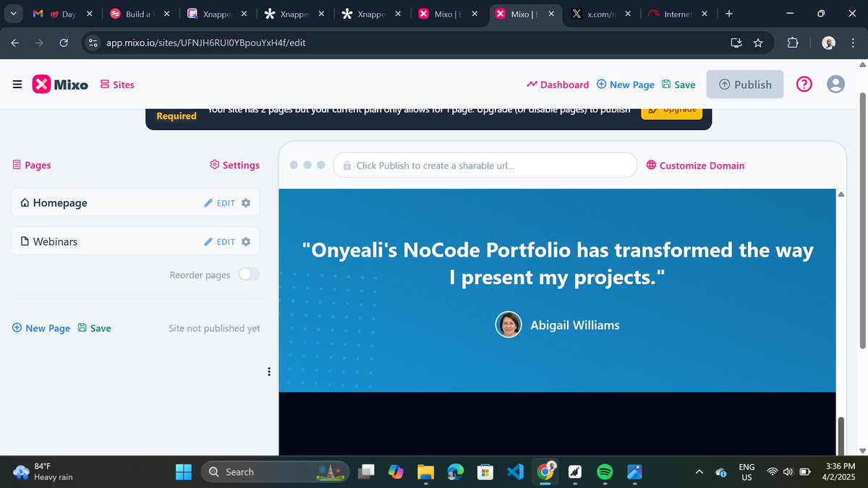Viewport: 868px width, 488px height.
Task: Open Microsoft Store from the taskbar
Action: (485, 471)
